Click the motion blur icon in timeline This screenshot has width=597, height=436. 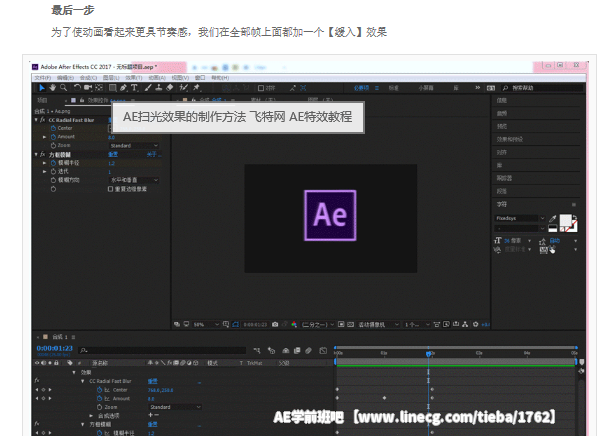pyautogui.click(x=308, y=350)
